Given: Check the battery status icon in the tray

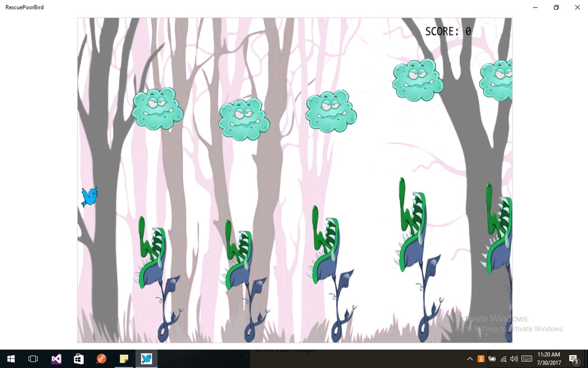Looking at the screenshot, I should click(492, 359).
